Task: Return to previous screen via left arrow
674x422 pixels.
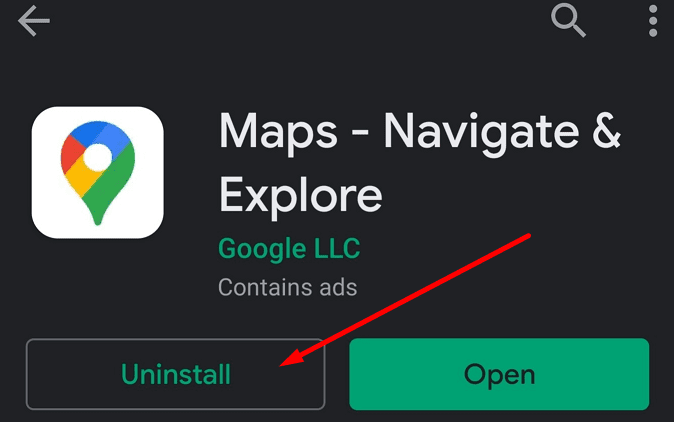Action: point(34,21)
